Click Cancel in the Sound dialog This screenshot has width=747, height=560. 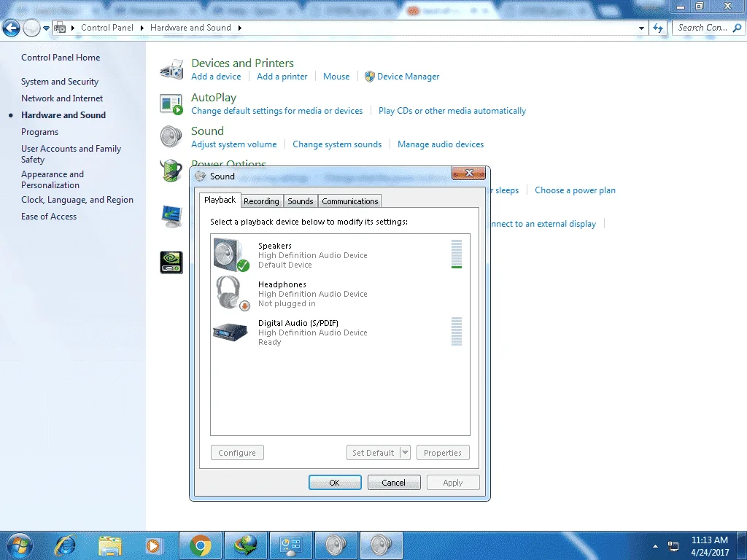394,483
